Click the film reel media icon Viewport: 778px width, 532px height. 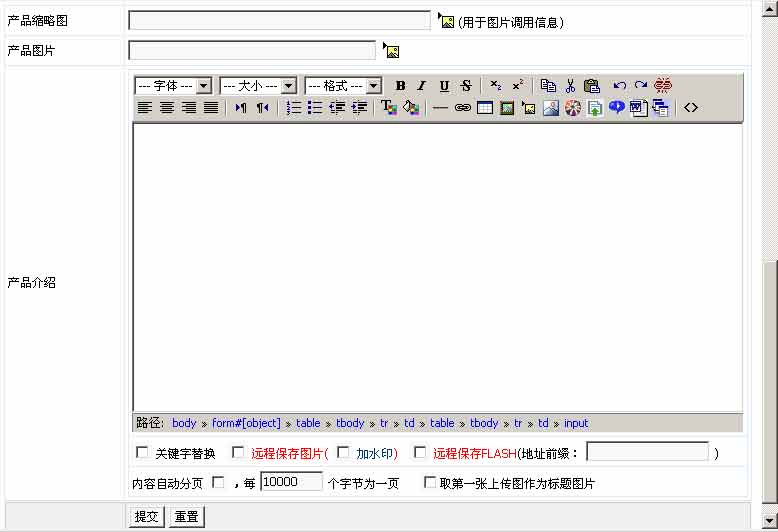click(x=573, y=108)
